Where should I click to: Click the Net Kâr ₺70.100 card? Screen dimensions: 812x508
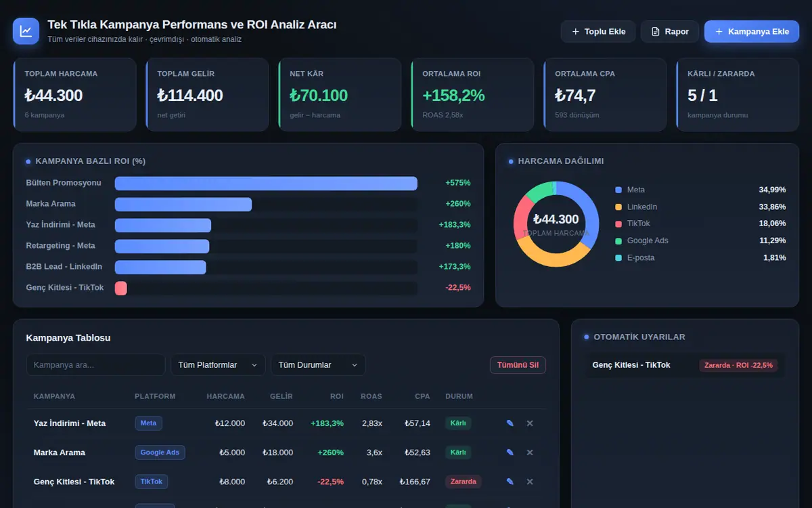340,95
